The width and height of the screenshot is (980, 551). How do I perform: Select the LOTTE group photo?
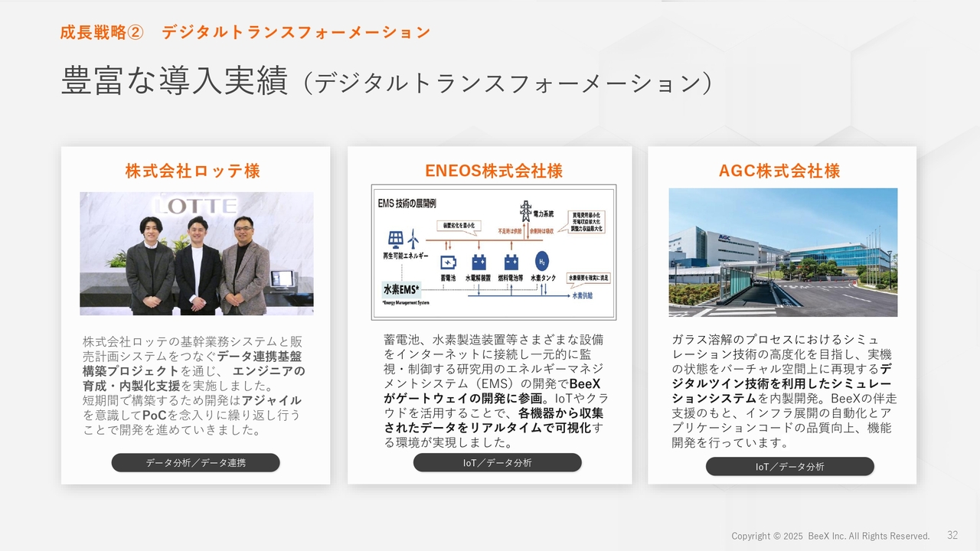pos(197,253)
